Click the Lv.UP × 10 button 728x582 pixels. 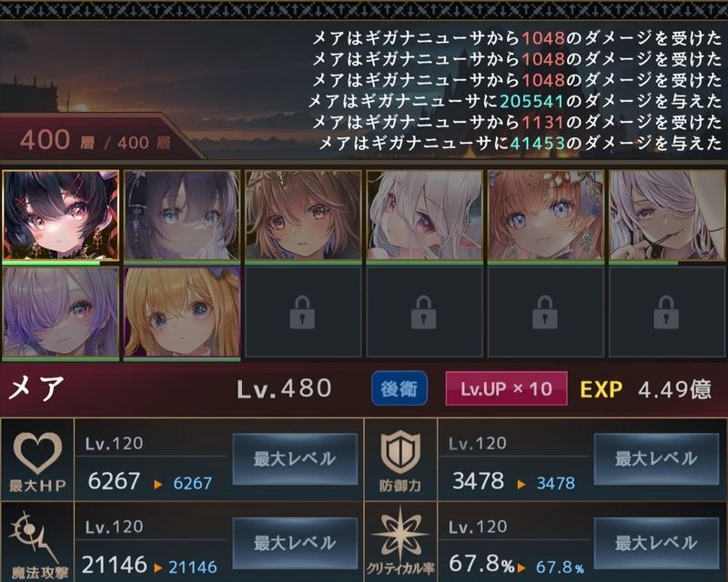point(506,388)
